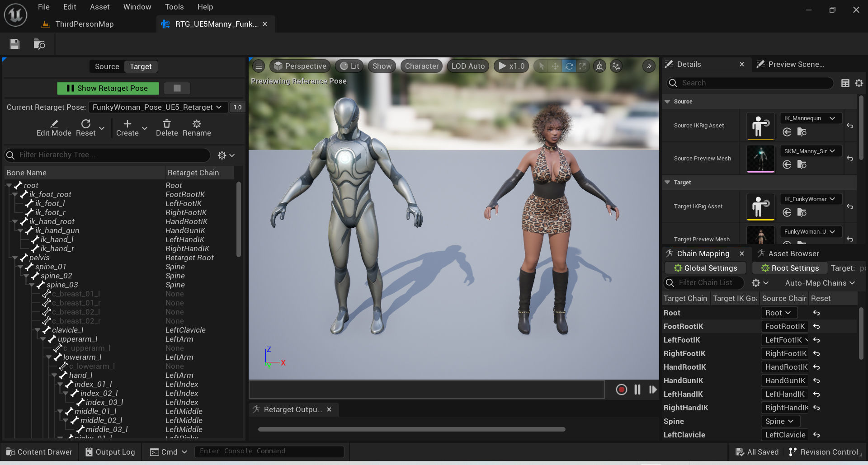Image resolution: width=868 pixels, height=465 pixels.
Task: Click the Details property matrix table icon
Action: (x=845, y=83)
